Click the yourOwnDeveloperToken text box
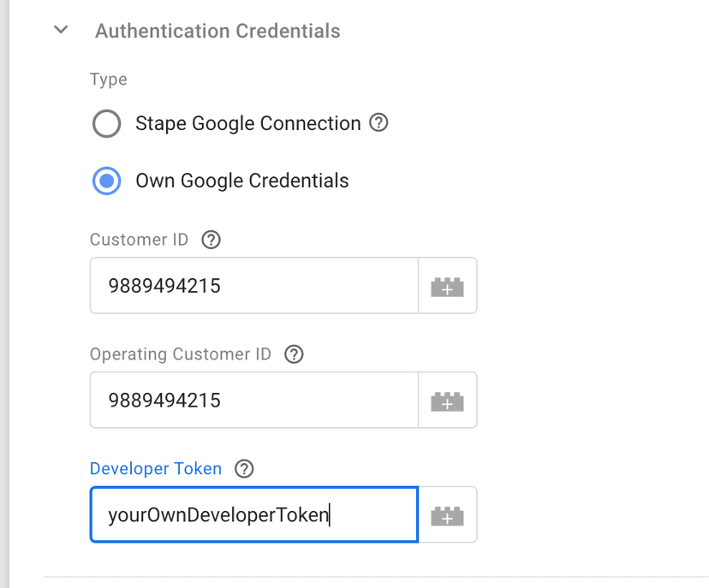Viewport: 709px width, 588px height. tap(253, 514)
